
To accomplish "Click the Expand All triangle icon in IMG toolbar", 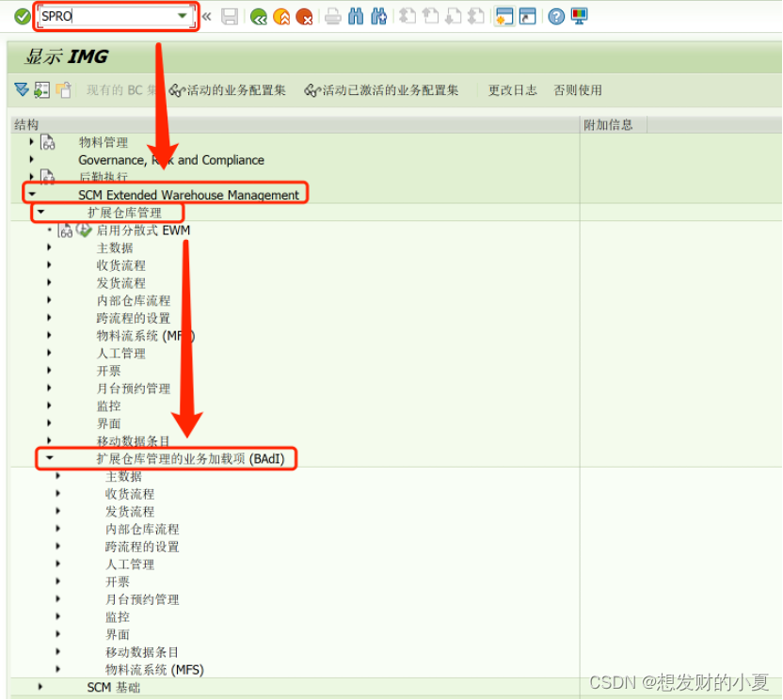I will point(22,90).
